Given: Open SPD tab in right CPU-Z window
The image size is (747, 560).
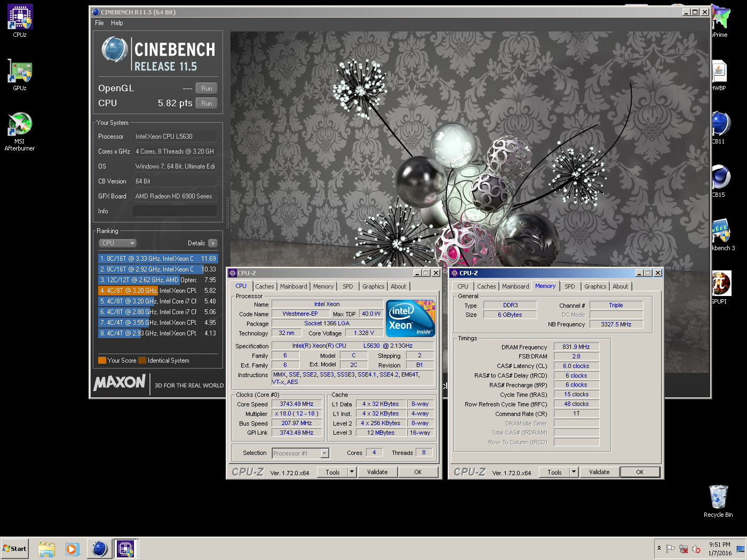Looking at the screenshot, I should click(x=570, y=286).
